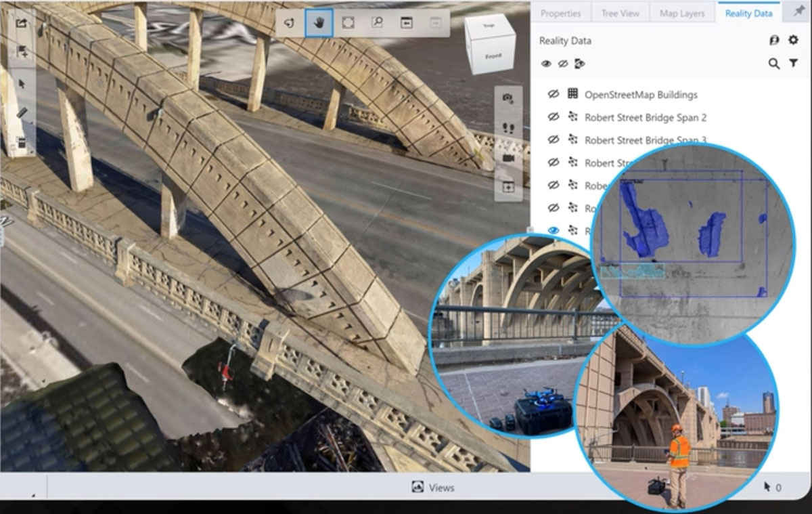This screenshot has height=514, width=812.
Task: Expand the Views panel at bottom
Action: [433, 488]
